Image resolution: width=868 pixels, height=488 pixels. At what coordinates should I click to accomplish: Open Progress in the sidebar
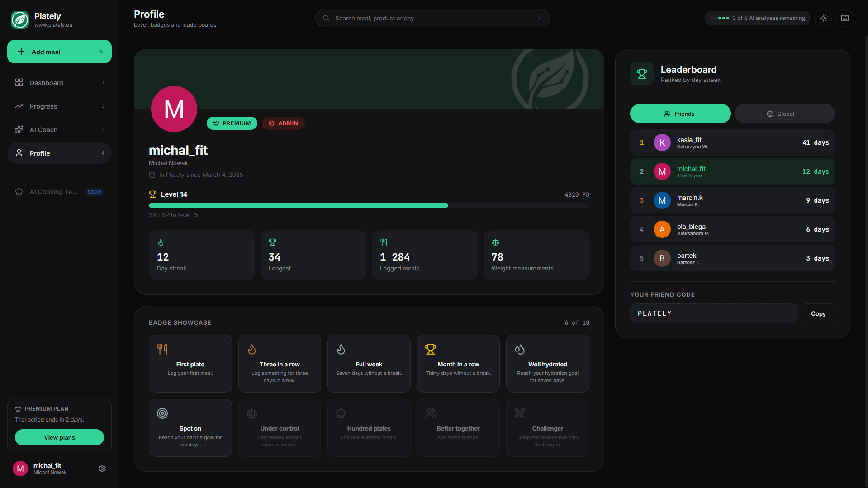click(59, 106)
